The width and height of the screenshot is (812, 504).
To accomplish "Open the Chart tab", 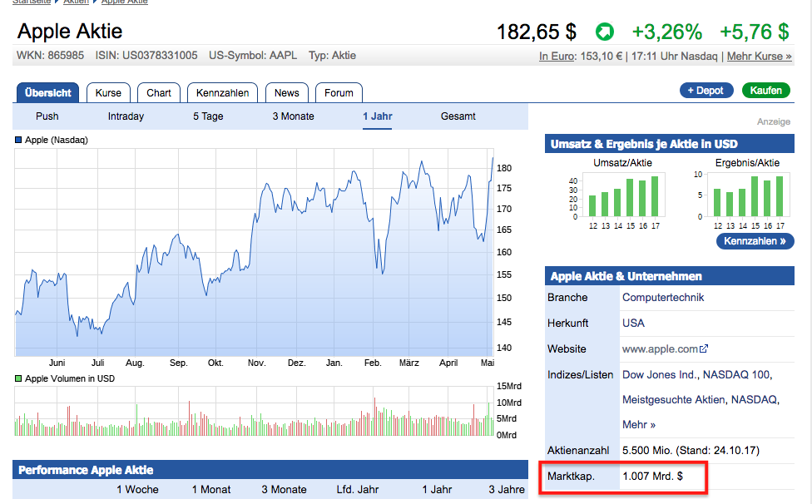I will pyautogui.click(x=158, y=92).
